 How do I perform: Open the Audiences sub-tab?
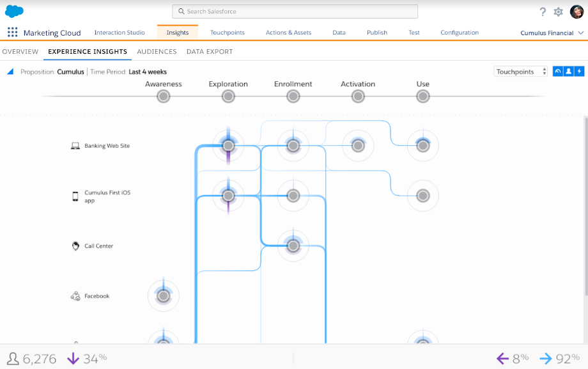(157, 52)
